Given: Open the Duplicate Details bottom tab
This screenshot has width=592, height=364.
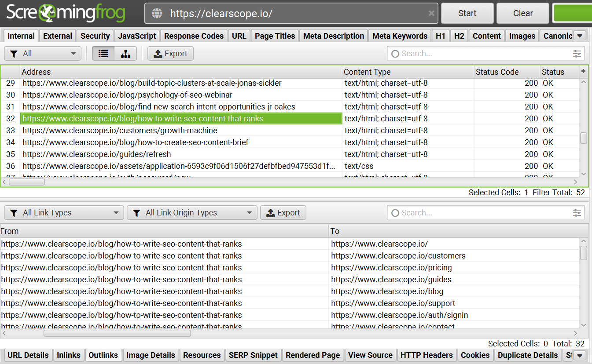Looking at the screenshot, I should pyautogui.click(x=528, y=355).
